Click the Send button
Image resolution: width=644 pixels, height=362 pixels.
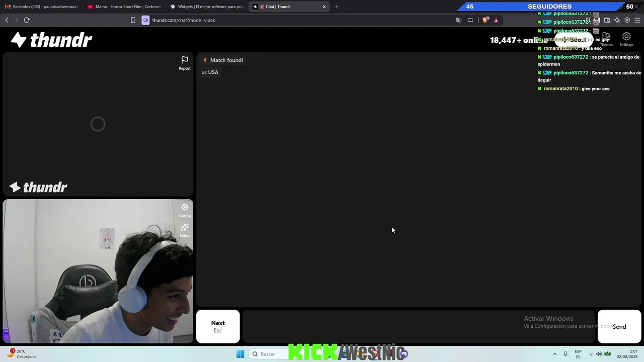(619, 326)
